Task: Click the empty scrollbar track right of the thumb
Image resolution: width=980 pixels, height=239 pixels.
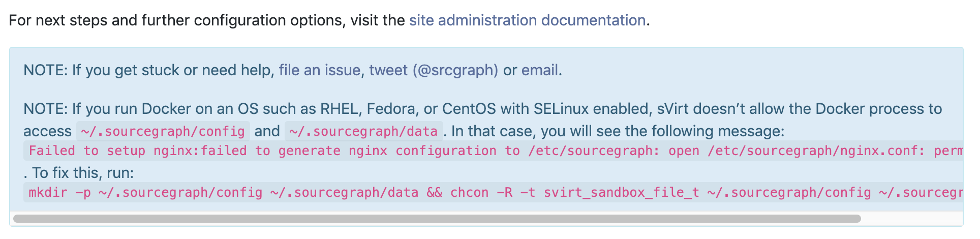Action: [911, 219]
